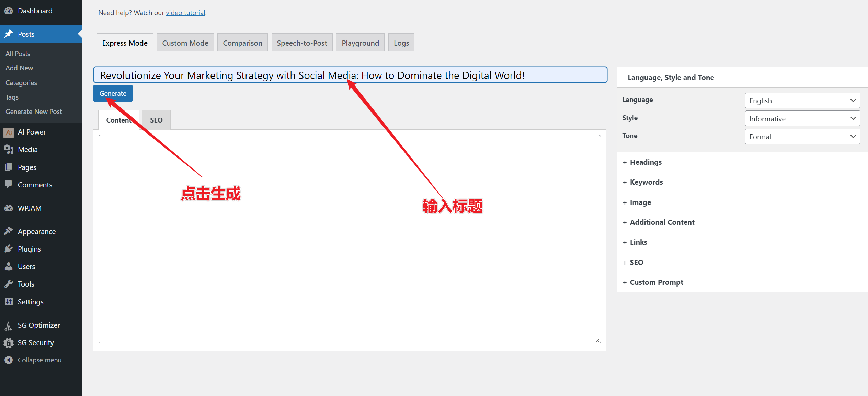Click the Pages icon in sidebar
The width and height of the screenshot is (868, 396).
[9, 167]
